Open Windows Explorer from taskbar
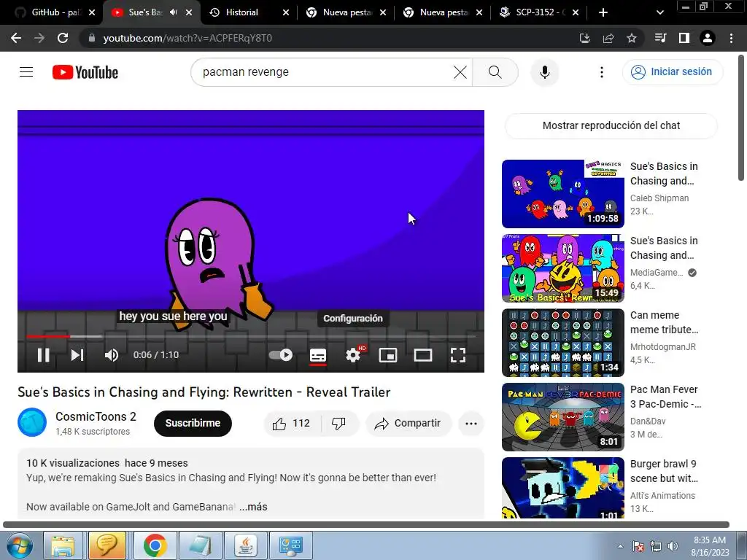Viewport: 747px width, 560px height. tap(63, 545)
